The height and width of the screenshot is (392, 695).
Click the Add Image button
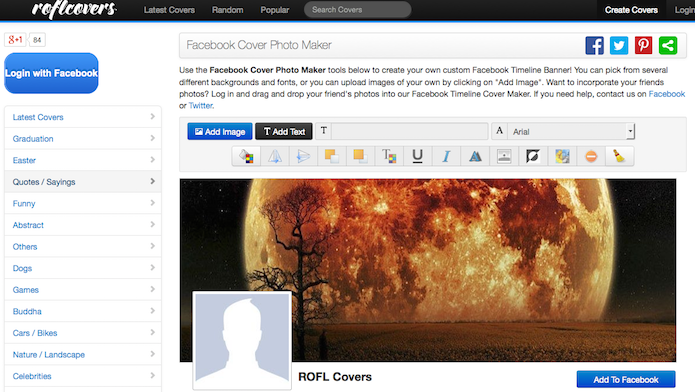click(x=220, y=131)
